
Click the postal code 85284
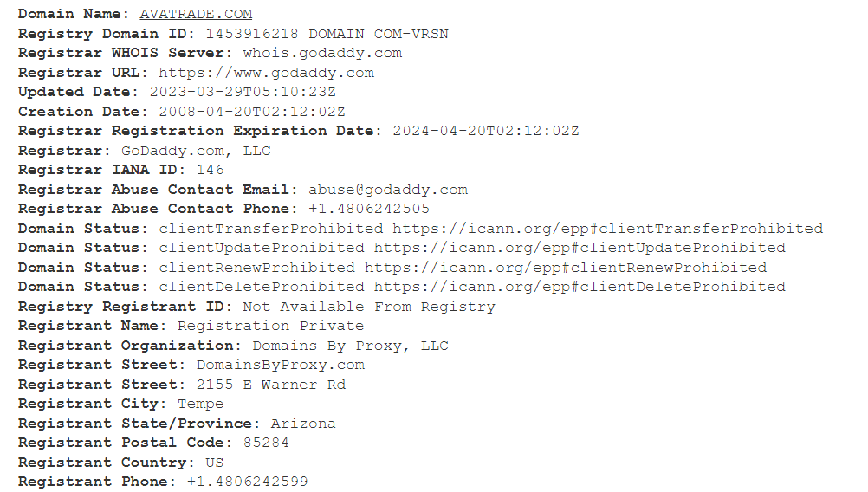(266, 443)
